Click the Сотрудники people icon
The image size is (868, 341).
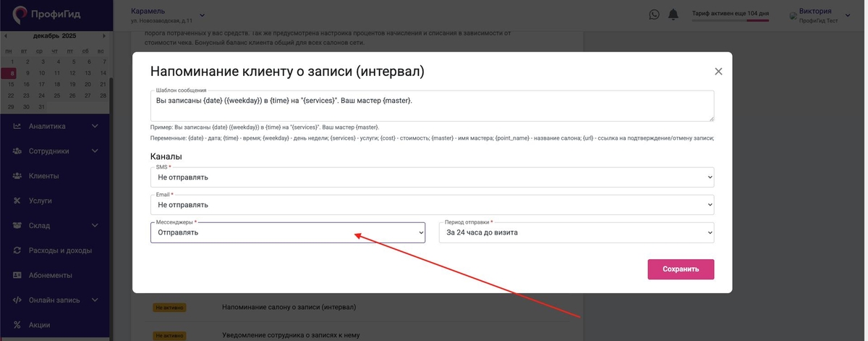coord(17,151)
